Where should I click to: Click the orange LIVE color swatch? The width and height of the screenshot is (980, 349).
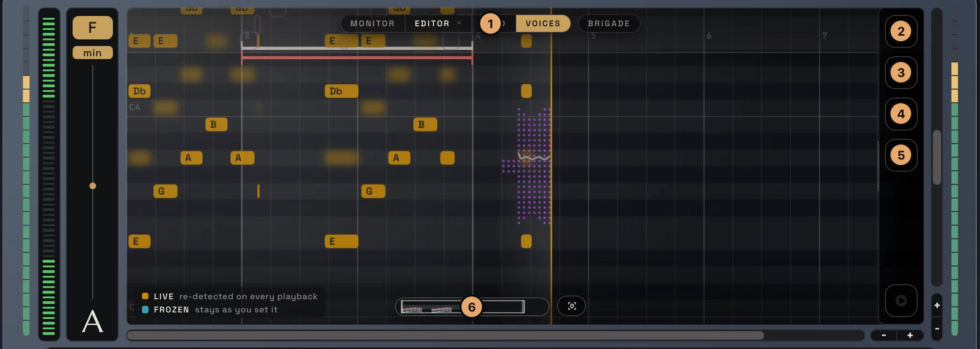145,296
